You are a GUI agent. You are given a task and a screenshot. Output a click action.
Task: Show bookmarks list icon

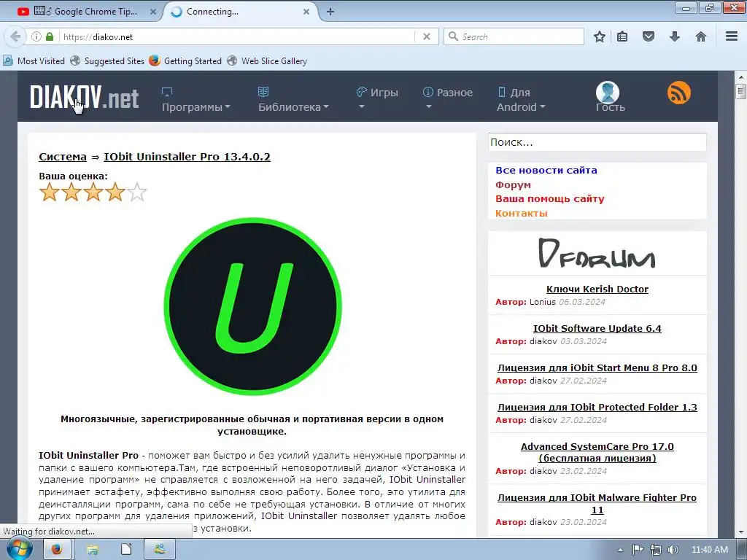click(622, 36)
